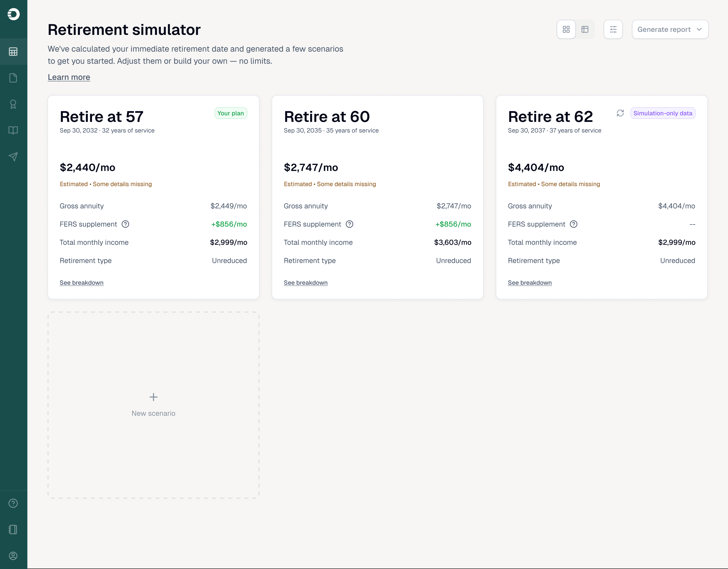Switch to table layout view
Image resolution: width=728 pixels, height=569 pixels.
coord(585,29)
